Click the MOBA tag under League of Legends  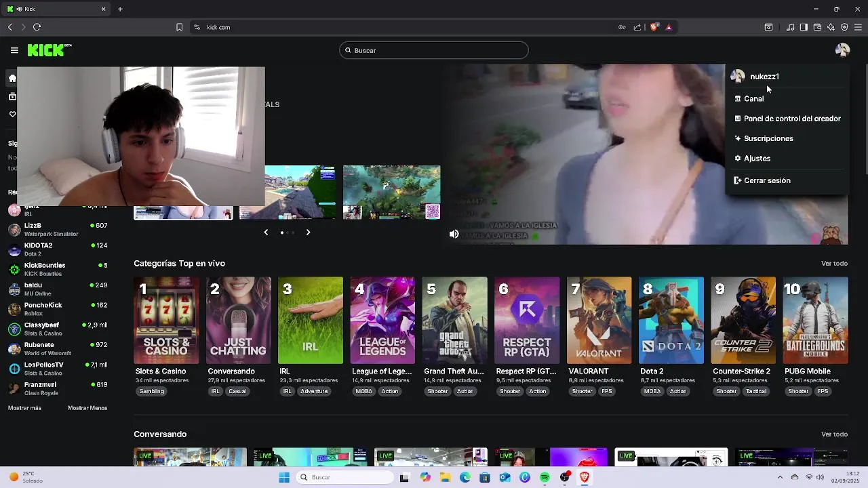(x=363, y=392)
